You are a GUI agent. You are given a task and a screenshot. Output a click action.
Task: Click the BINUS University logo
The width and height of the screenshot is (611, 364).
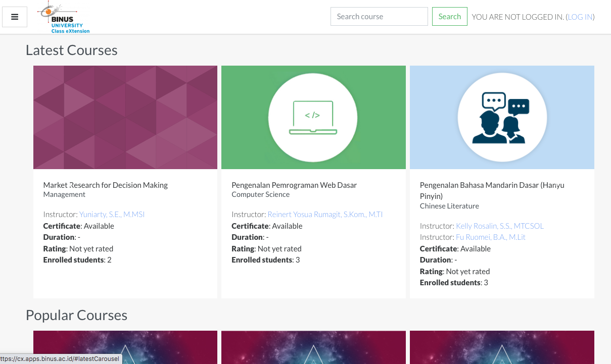(64, 17)
